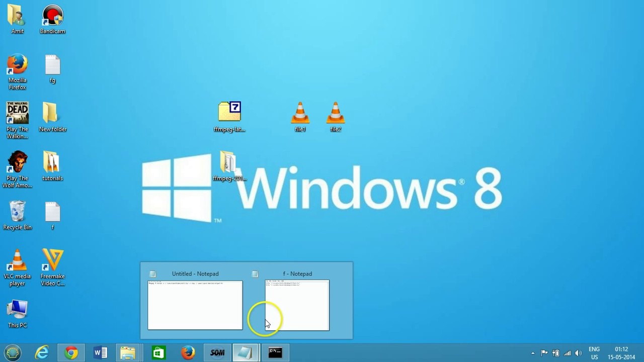Launch Internet Explorer from the taskbar
This screenshot has height=362, width=644.
pos(42,353)
